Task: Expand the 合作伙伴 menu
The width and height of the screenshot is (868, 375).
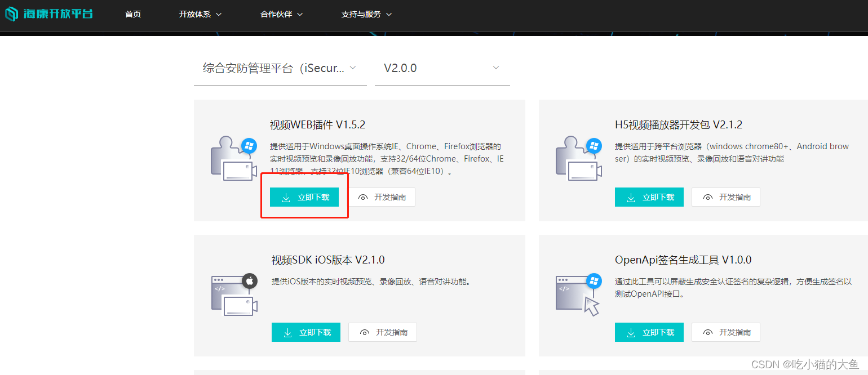Action: 281,14
